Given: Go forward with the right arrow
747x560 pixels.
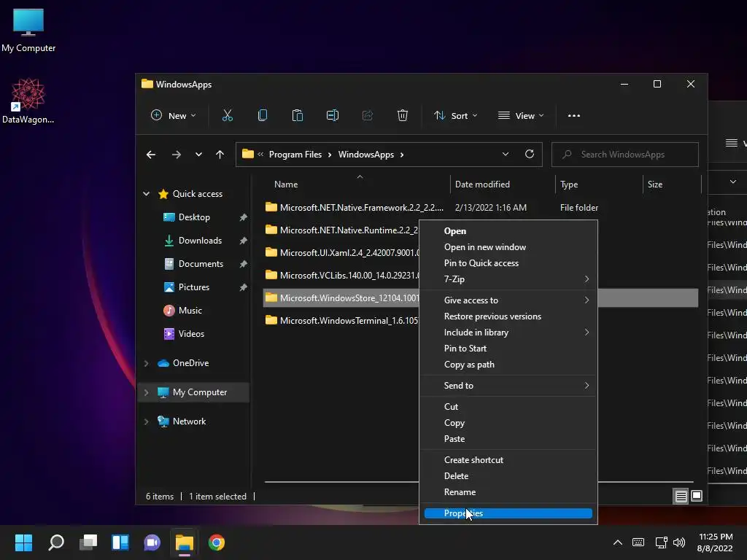Looking at the screenshot, I should pyautogui.click(x=177, y=155).
